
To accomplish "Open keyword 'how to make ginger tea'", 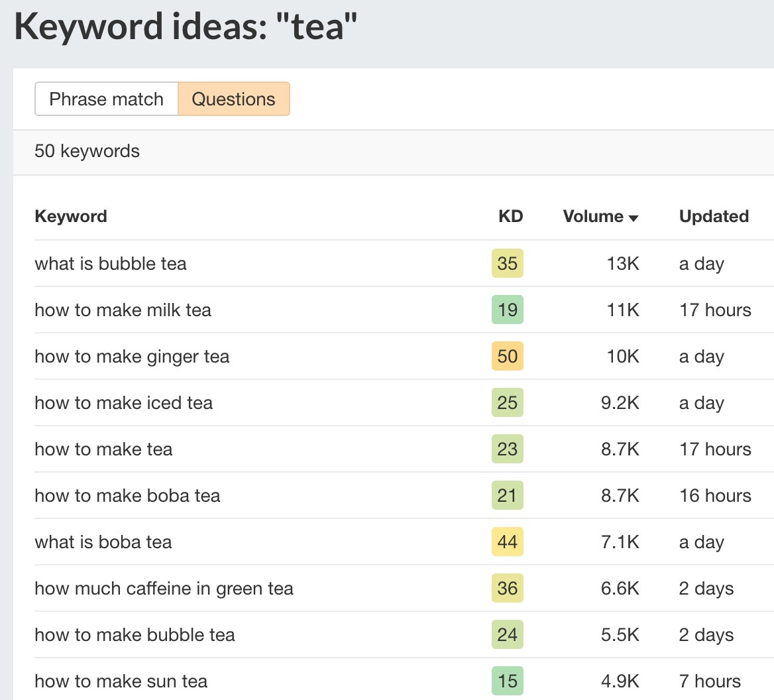I will point(132,357).
